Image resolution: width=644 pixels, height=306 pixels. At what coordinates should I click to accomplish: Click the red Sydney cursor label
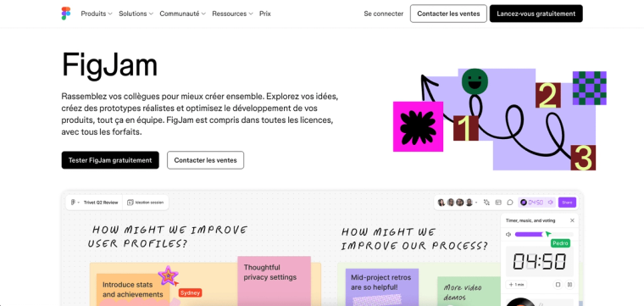(190, 292)
